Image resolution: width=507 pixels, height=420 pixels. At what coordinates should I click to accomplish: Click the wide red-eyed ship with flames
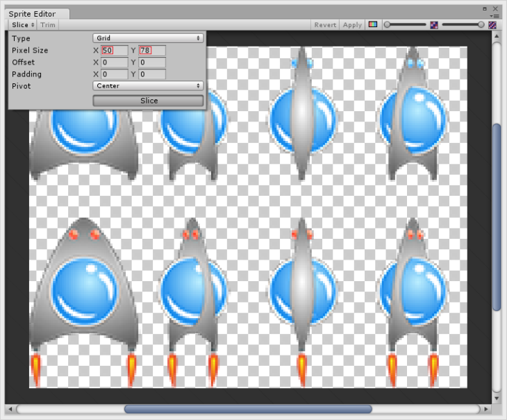pyautogui.click(x=84, y=303)
